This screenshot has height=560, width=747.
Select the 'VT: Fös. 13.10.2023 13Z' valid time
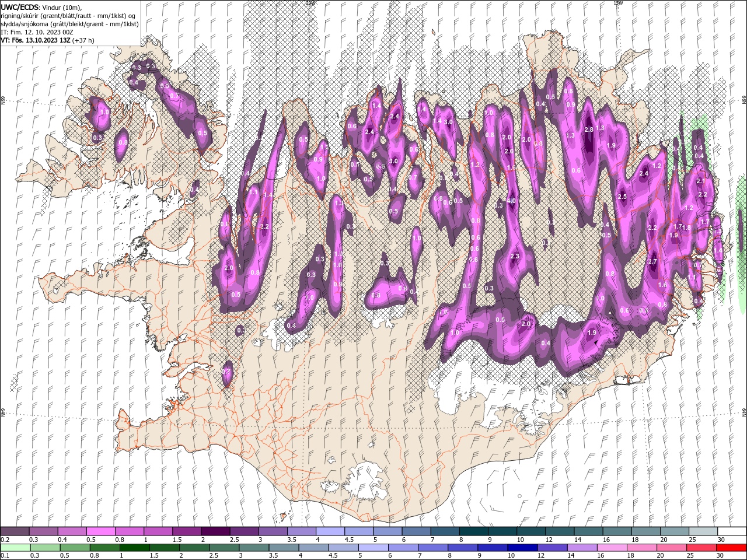(x=36, y=40)
